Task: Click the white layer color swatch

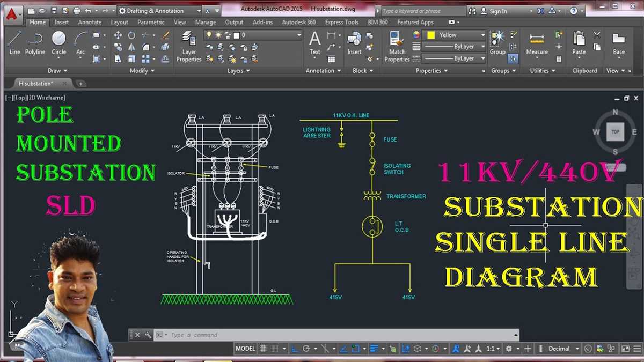Action: 237,35
